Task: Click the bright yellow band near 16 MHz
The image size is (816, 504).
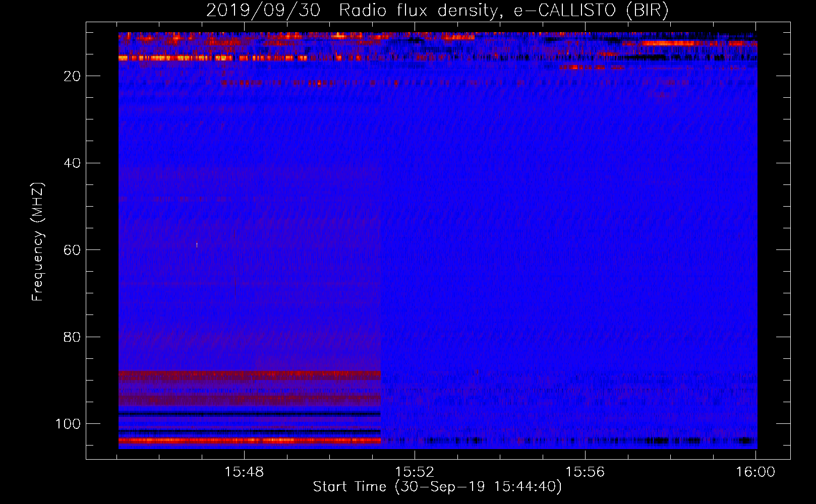Action: [x=213, y=58]
